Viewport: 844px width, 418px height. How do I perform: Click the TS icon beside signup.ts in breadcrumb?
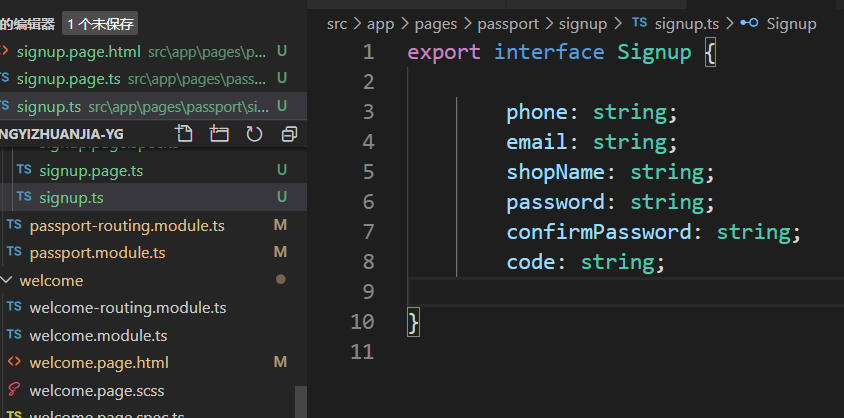click(x=639, y=23)
